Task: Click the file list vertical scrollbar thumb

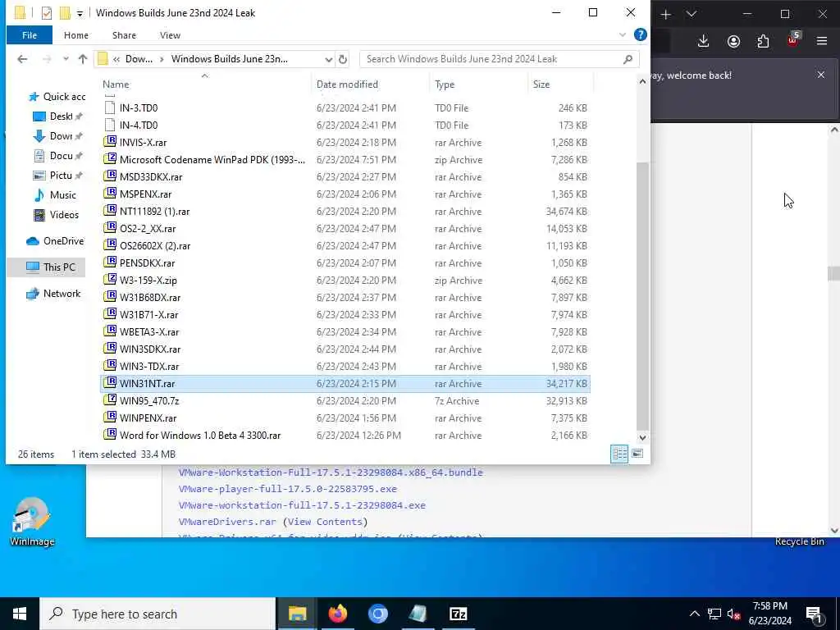Action: click(642, 295)
